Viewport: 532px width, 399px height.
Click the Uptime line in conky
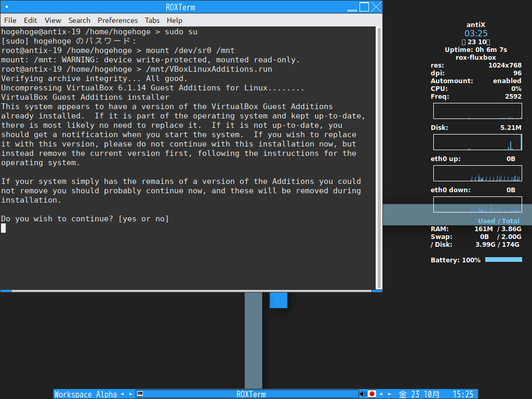476,49
